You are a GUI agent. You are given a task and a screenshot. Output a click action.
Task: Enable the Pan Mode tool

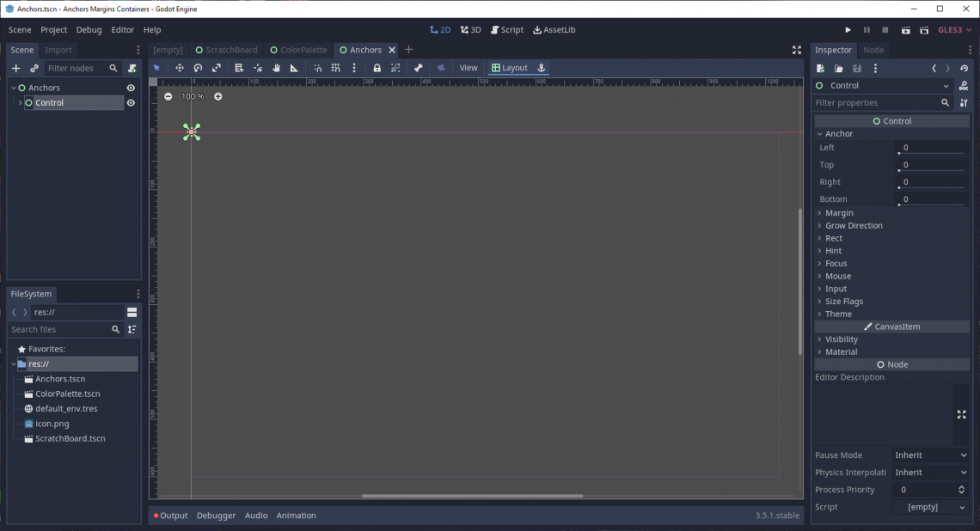pos(276,68)
